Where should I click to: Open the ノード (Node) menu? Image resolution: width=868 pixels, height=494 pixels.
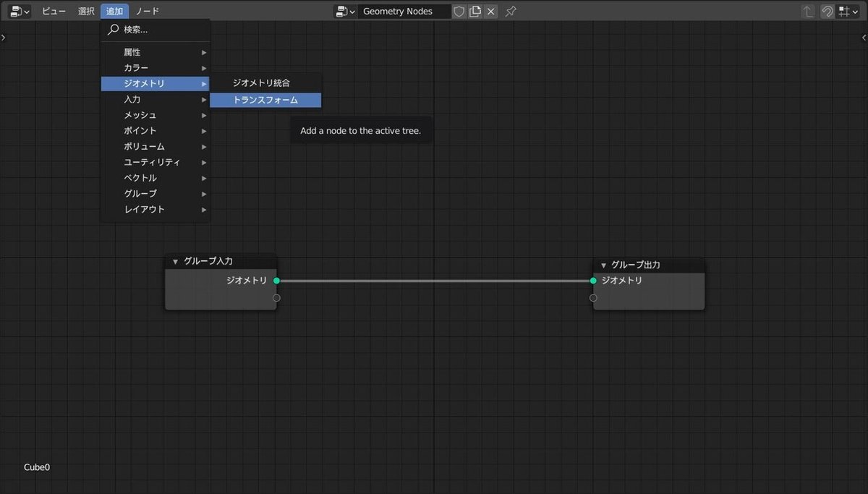point(148,11)
